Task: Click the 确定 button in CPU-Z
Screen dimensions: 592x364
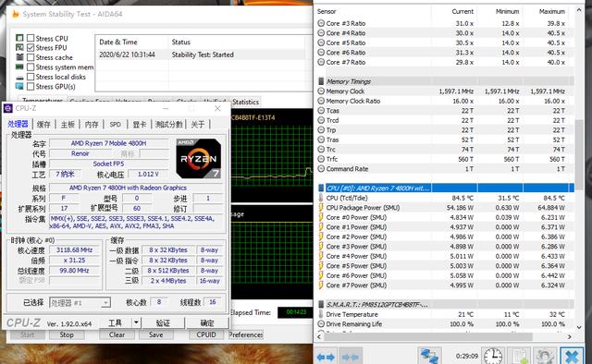Action: click(x=207, y=322)
